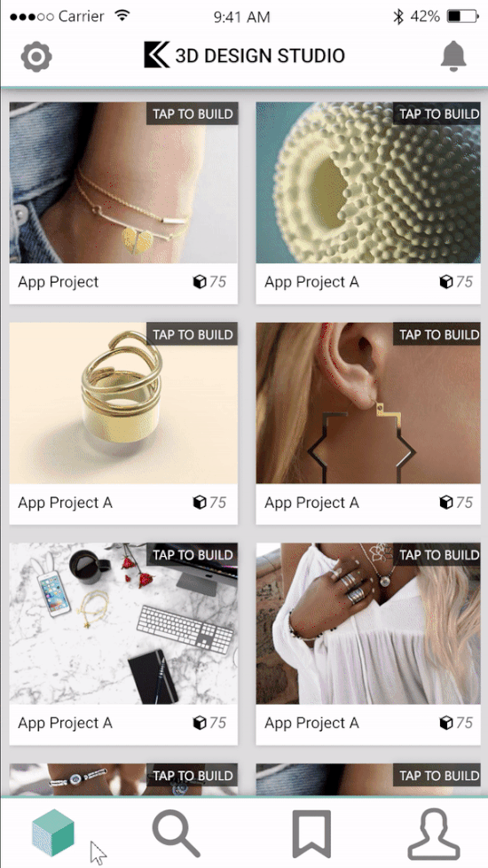Screen dimensions: 488x868
Task: Tap the teal cube home tab
Action: click(53, 833)
